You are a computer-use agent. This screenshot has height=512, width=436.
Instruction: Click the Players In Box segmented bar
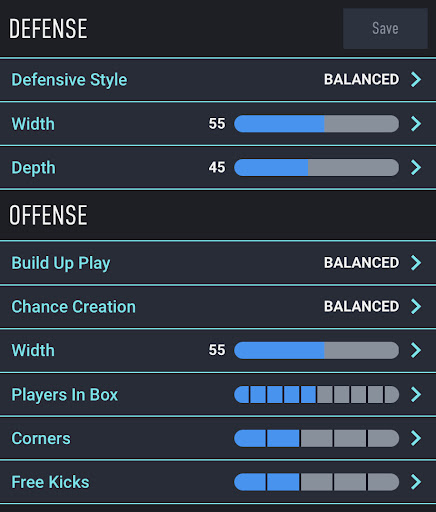[316, 394]
